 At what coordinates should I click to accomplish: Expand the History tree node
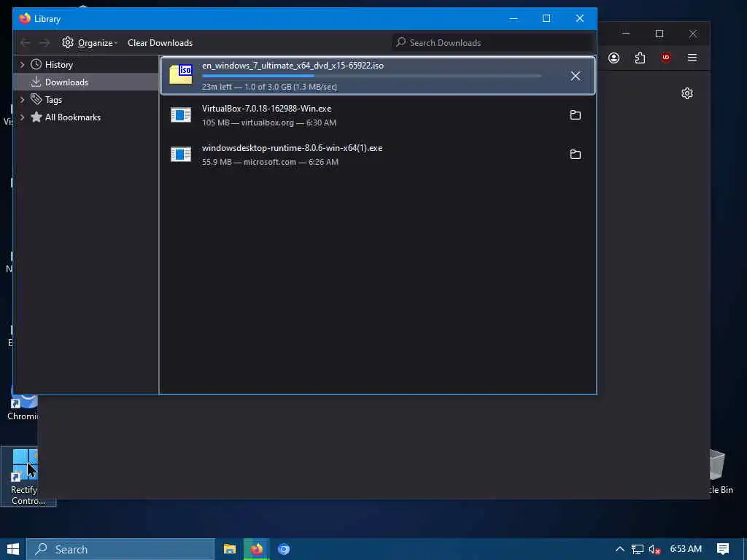(x=22, y=64)
